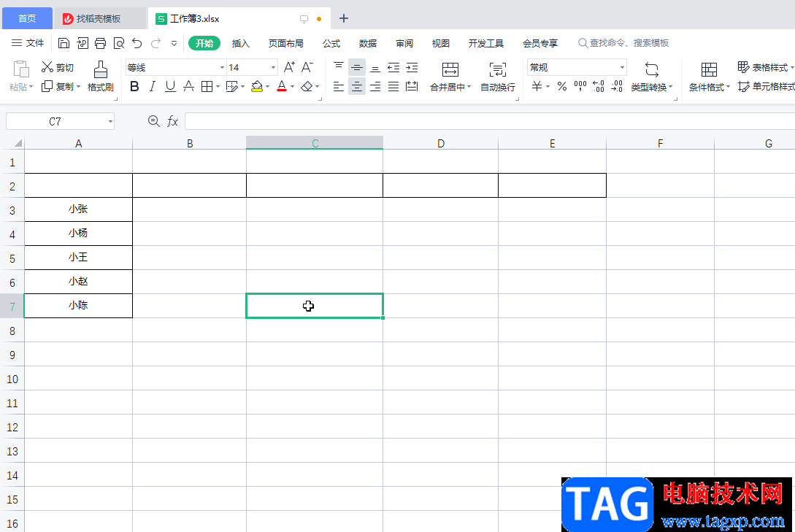Open the font size dropdown showing 14
The image size is (795, 532).
pos(273,67)
